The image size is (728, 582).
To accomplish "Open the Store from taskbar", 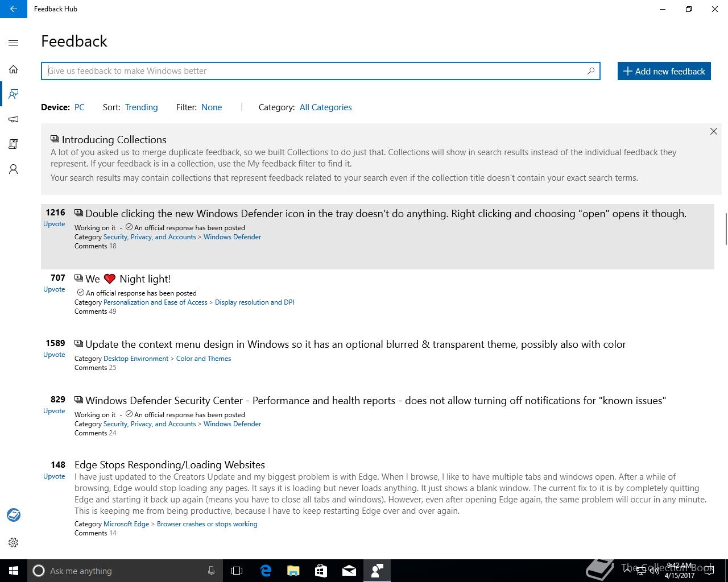I will coord(321,571).
